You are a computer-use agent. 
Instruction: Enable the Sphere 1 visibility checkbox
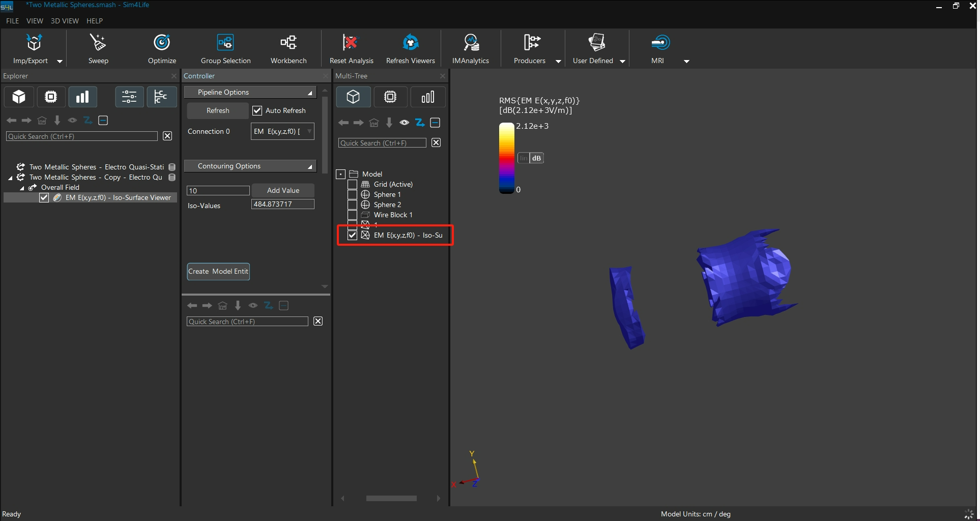click(352, 195)
